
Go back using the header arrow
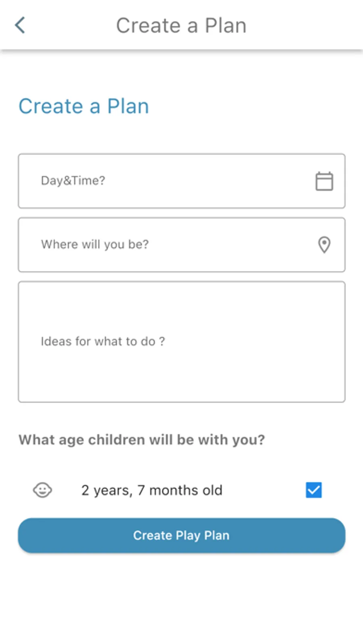(20, 25)
